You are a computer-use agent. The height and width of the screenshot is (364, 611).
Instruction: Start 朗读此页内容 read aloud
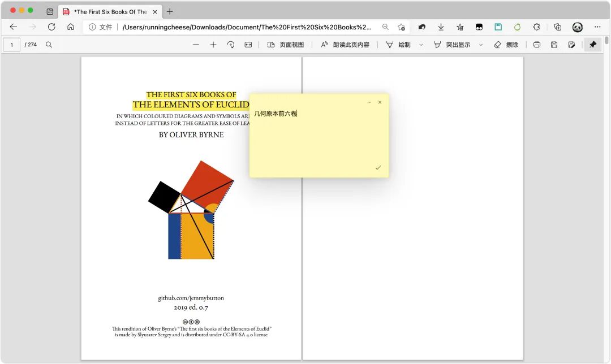tap(345, 45)
